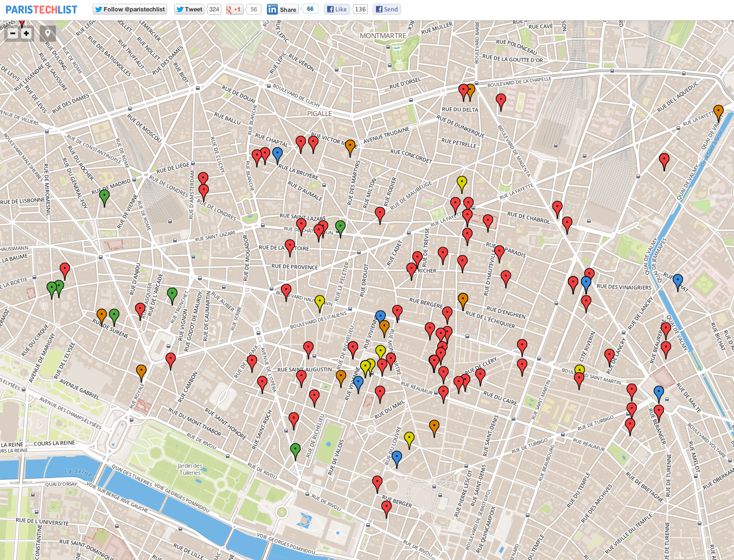Click the locate-me pin control
Screen dimensions: 734x560
[x=48, y=34]
